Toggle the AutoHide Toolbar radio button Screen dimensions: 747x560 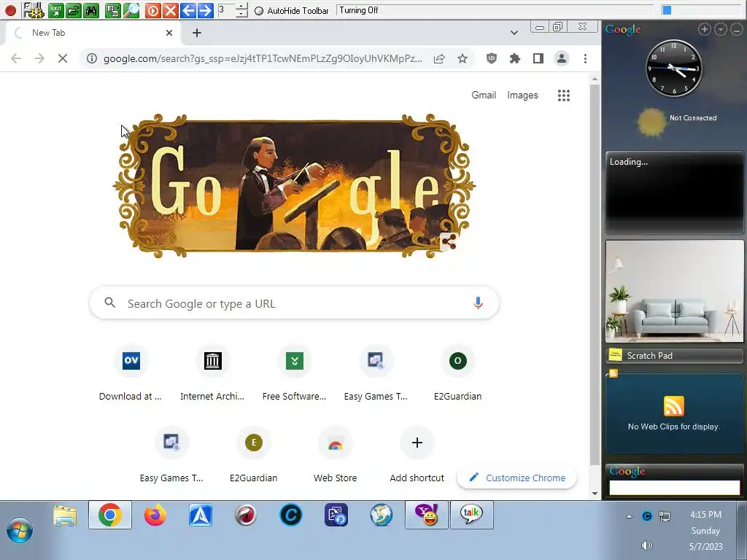tap(259, 10)
